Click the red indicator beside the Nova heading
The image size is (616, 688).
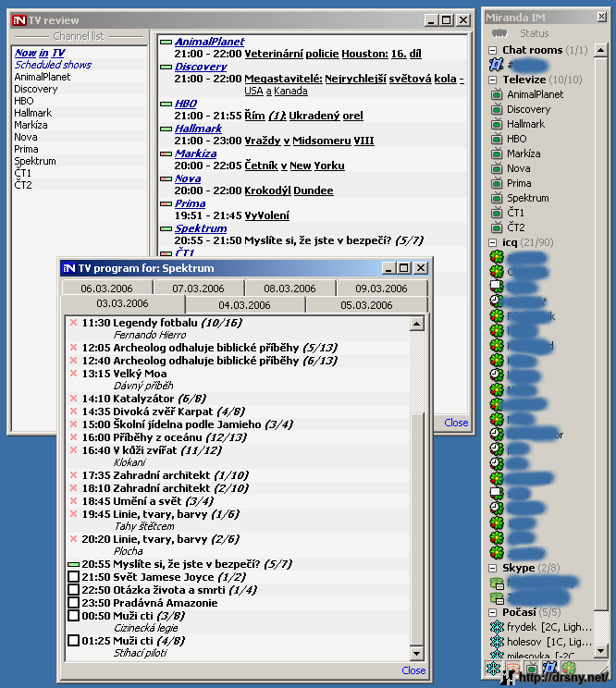click(x=166, y=179)
